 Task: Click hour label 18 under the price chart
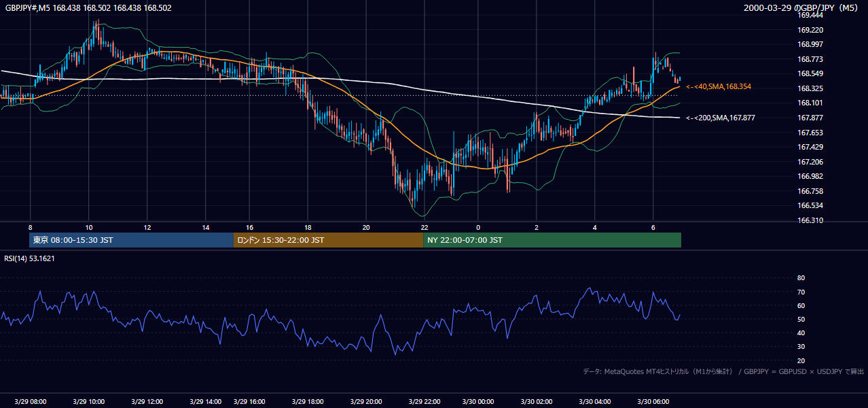308,227
